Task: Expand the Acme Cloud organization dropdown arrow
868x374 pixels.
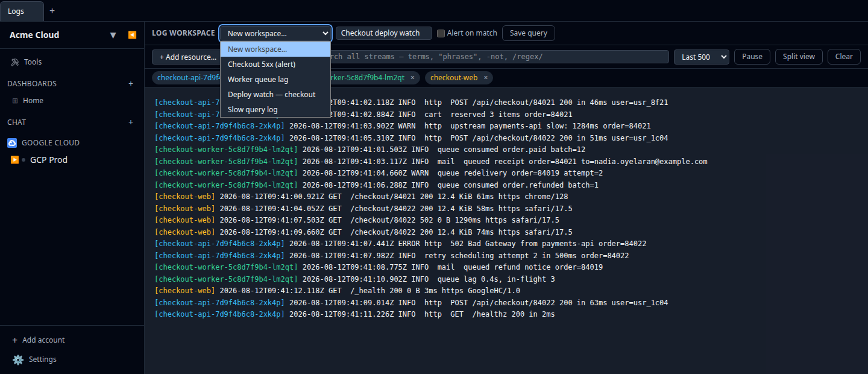Action: (x=113, y=35)
